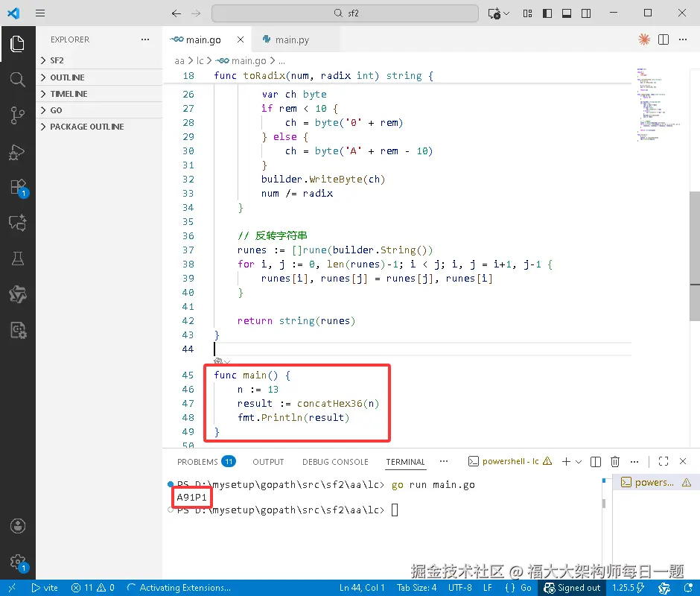Click the powershell - lc terminal label

(510, 461)
